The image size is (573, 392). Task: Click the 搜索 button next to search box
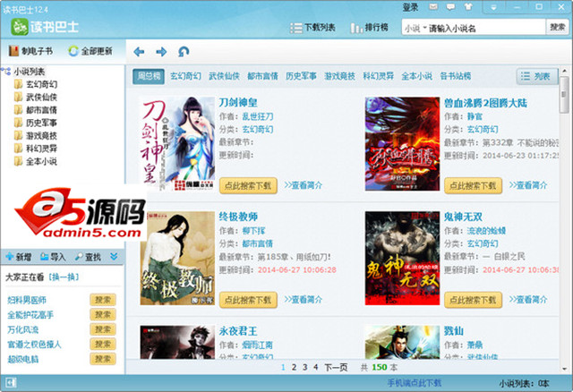coord(557,28)
